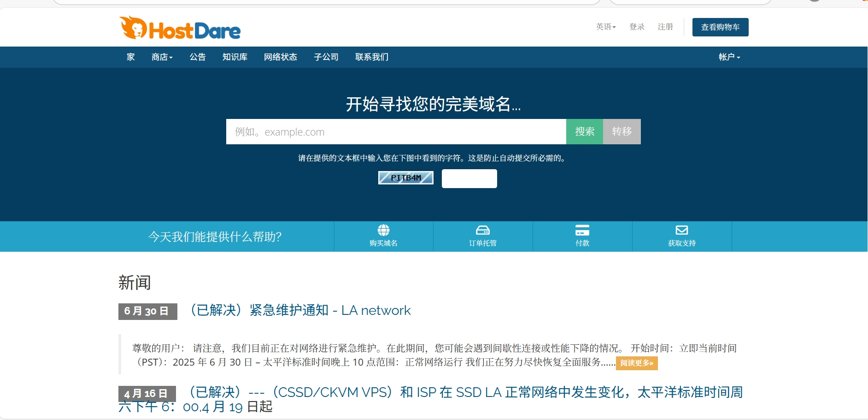The height and width of the screenshot is (420, 868).
Task: Open the 公告 announcements menu item
Action: [197, 57]
